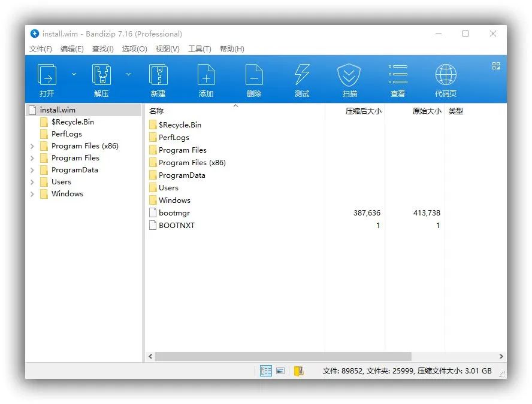Click the archive info icon in status bar
The width and height of the screenshot is (532, 404).
298,371
